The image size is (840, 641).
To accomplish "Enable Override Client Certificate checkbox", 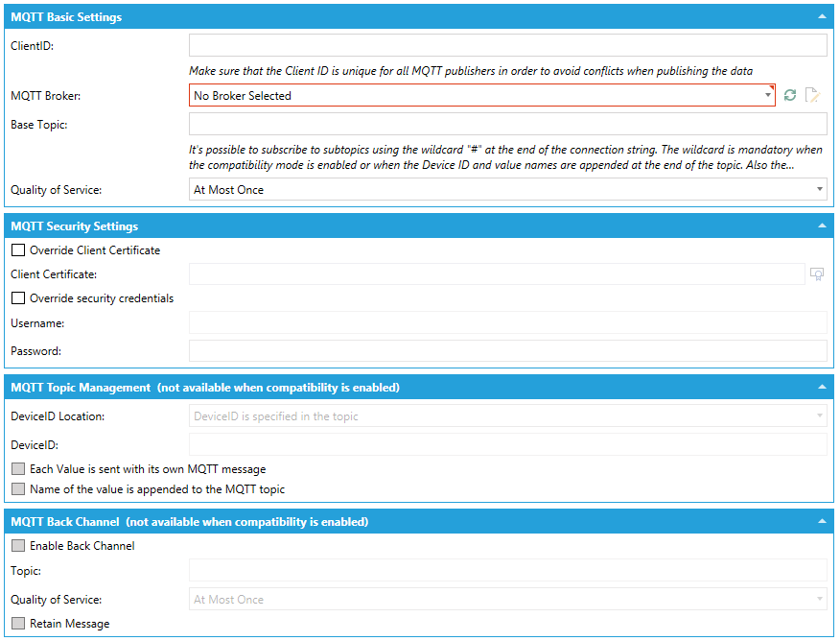I will 18,250.
